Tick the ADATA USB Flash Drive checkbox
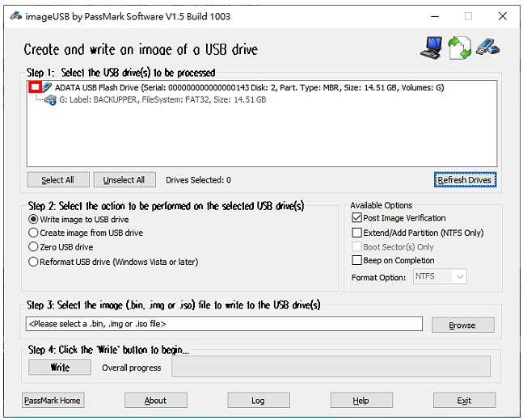The image size is (523, 420). [35, 88]
